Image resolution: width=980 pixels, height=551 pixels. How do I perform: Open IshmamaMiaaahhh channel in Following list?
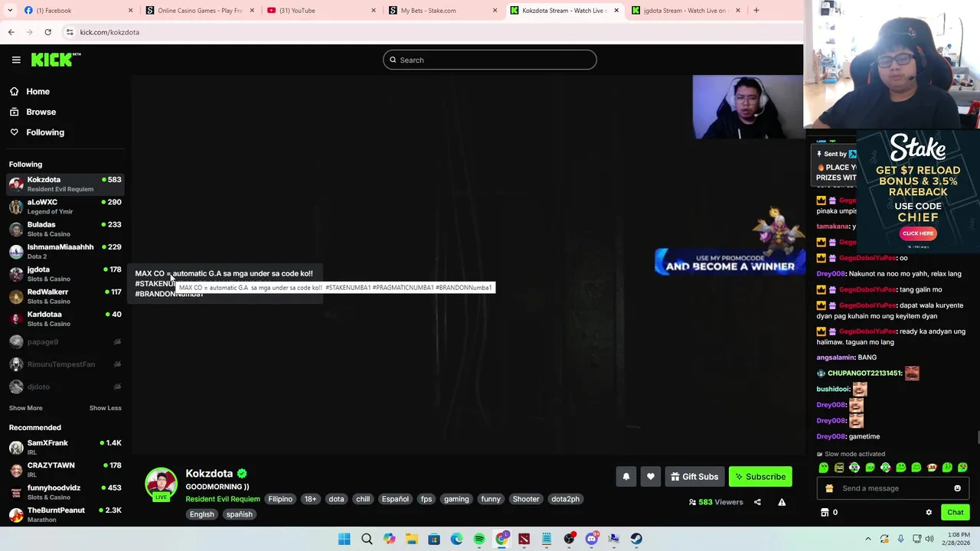point(65,251)
